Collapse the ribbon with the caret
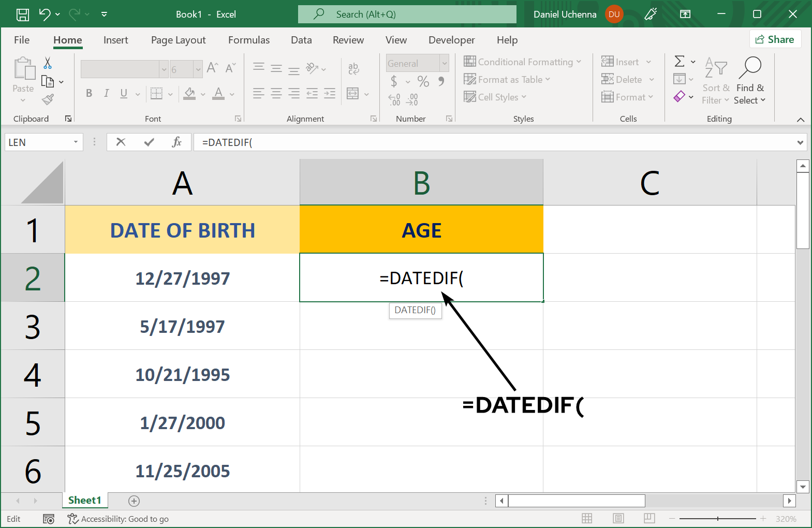 pyautogui.click(x=800, y=120)
